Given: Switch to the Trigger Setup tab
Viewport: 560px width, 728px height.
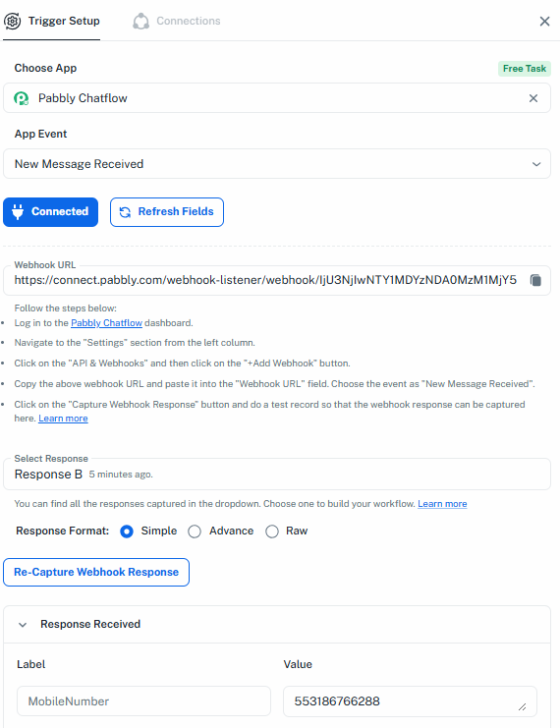Looking at the screenshot, I should click(51, 21).
